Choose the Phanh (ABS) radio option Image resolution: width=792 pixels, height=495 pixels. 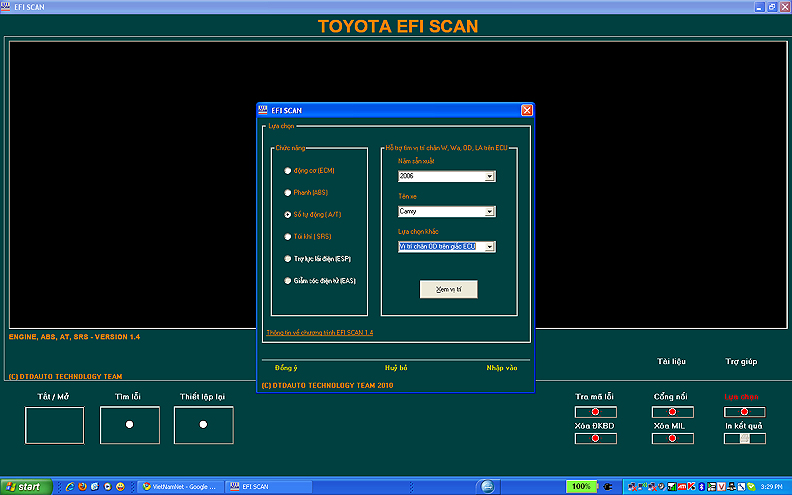click(287, 192)
